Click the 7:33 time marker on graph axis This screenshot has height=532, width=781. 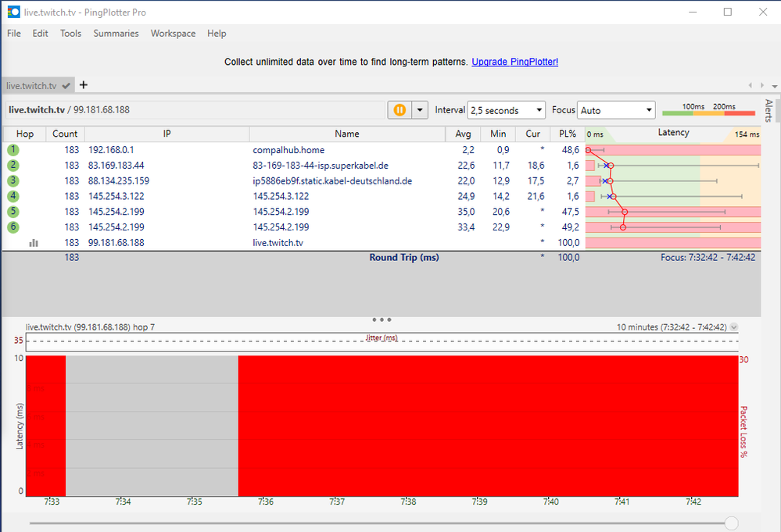(x=52, y=502)
